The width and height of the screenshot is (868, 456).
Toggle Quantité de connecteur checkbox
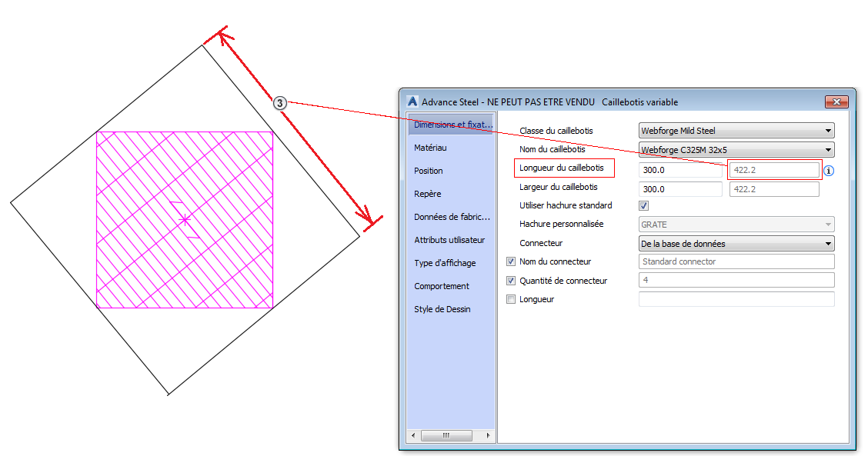coord(511,281)
